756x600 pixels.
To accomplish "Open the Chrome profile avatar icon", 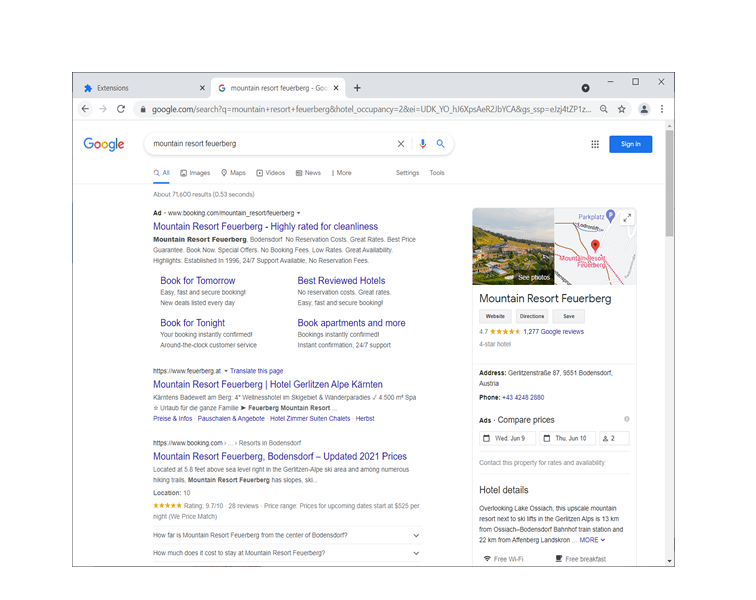I will coord(644,109).
